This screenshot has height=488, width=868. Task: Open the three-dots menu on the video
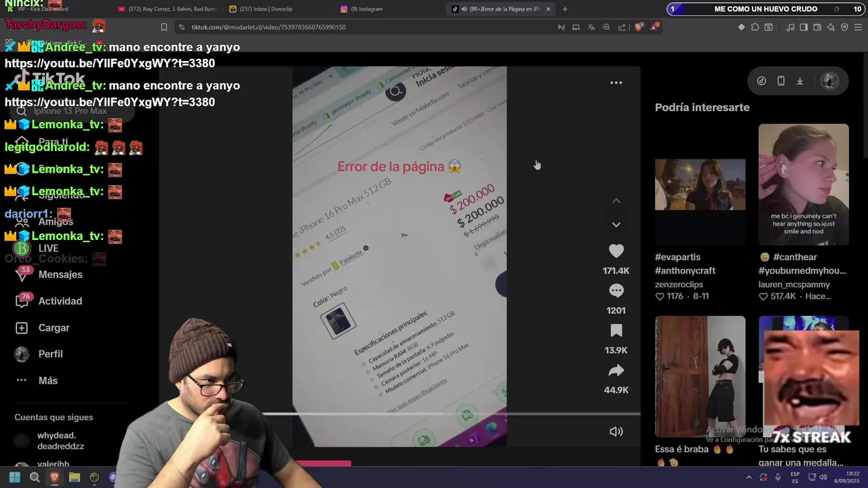[x=616, y=83]
